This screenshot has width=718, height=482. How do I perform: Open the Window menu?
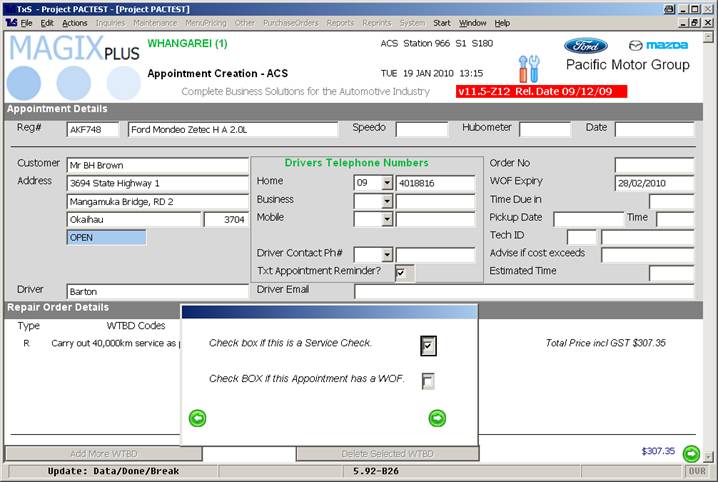pos(472,22)
